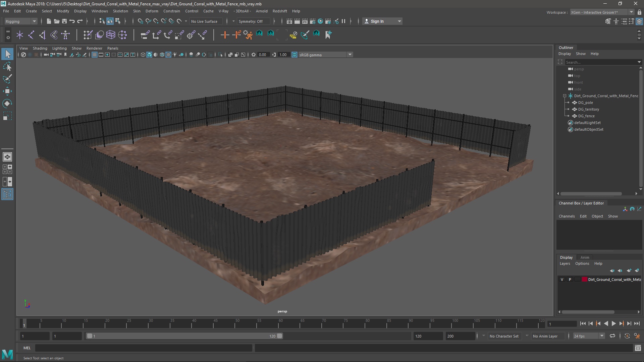Open the Rigging menu set dropdown
The width and height of the screenshot is (644, 362).
[20, 21]
